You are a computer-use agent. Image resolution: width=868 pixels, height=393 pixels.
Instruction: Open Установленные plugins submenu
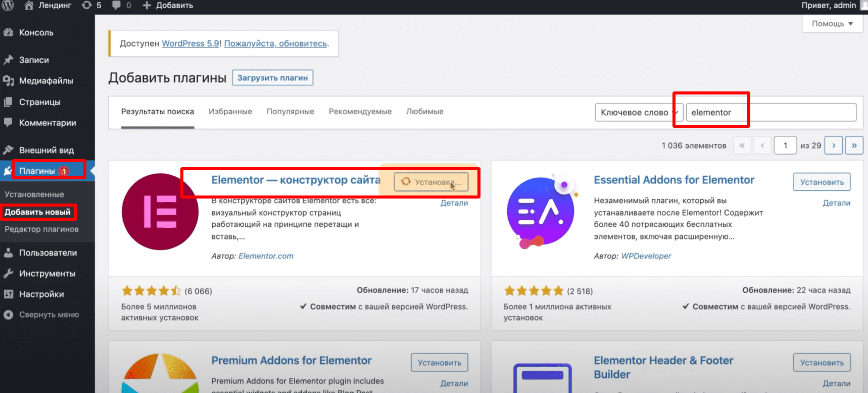pos(34,194)
